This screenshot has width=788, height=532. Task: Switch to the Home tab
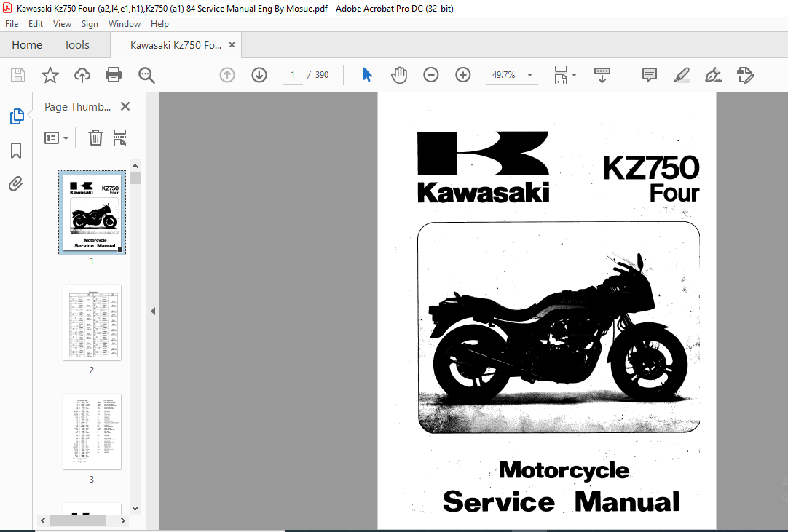[x=27, y=44]
